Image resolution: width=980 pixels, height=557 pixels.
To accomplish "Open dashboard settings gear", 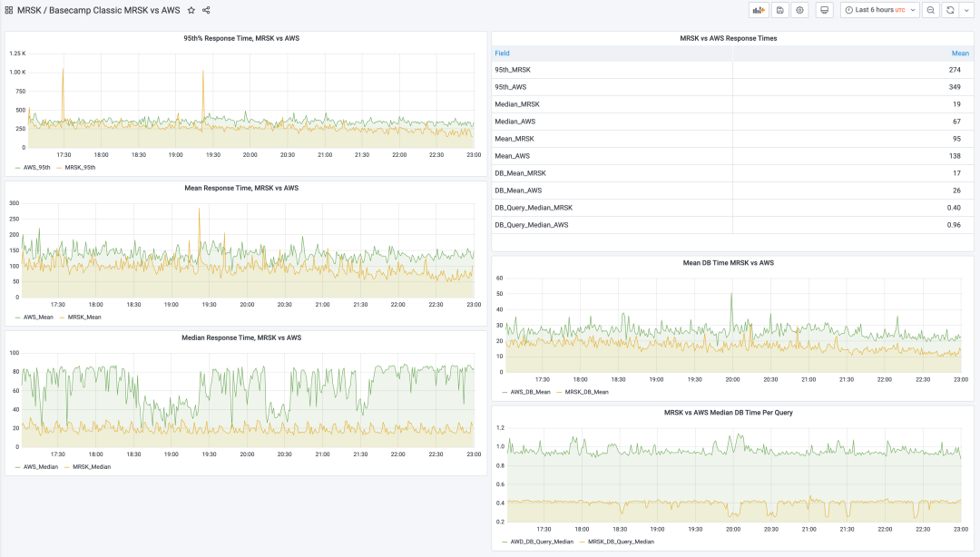I will [799, 10].
